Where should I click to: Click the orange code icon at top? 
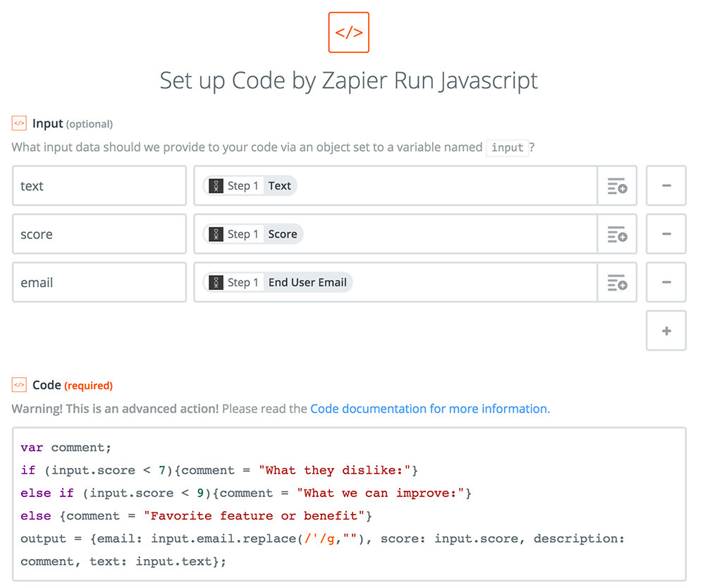tap(348, 32)
